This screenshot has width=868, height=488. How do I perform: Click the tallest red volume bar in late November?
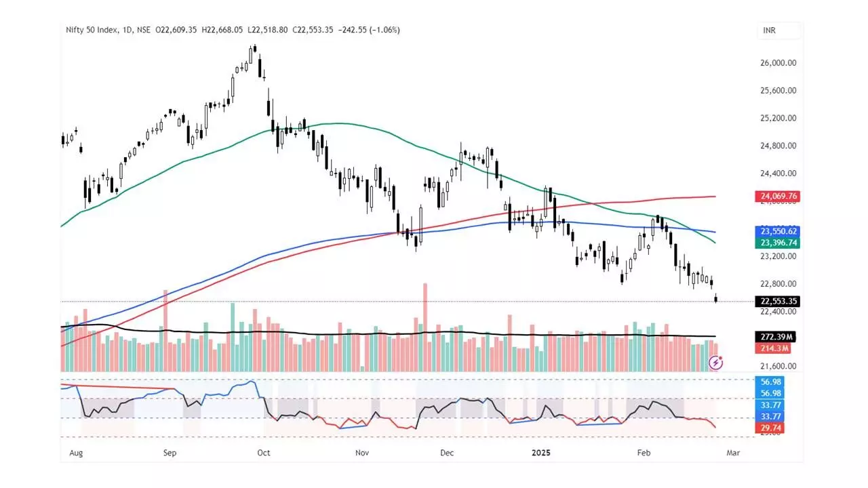[x=425, y=327]
